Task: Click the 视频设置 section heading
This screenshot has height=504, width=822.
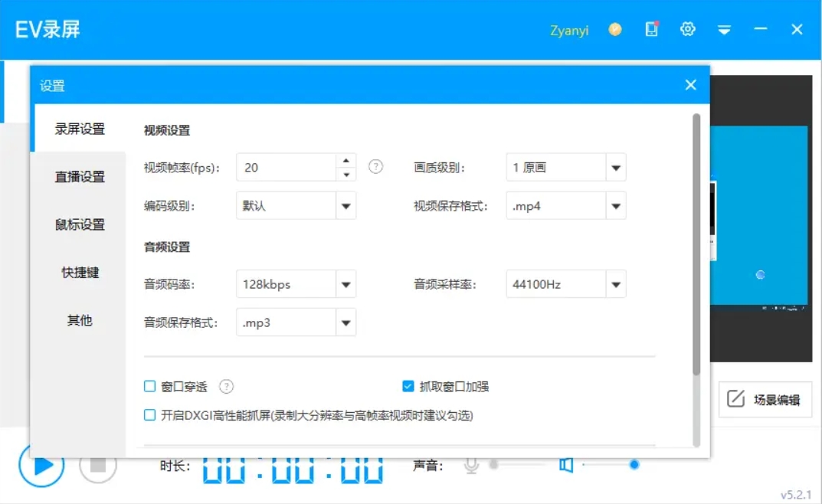Action: click(x=167, y=130)
